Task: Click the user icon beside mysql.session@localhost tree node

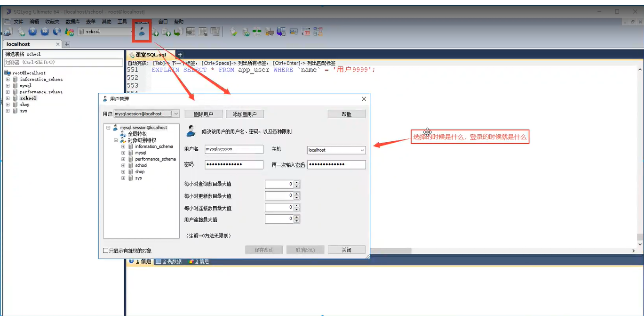Action: pyautogui.click(x=116, y=128)
